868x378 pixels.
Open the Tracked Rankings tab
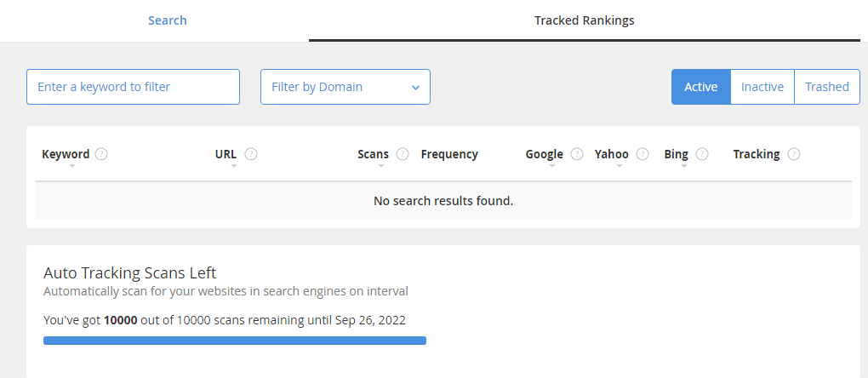point(584,20)
